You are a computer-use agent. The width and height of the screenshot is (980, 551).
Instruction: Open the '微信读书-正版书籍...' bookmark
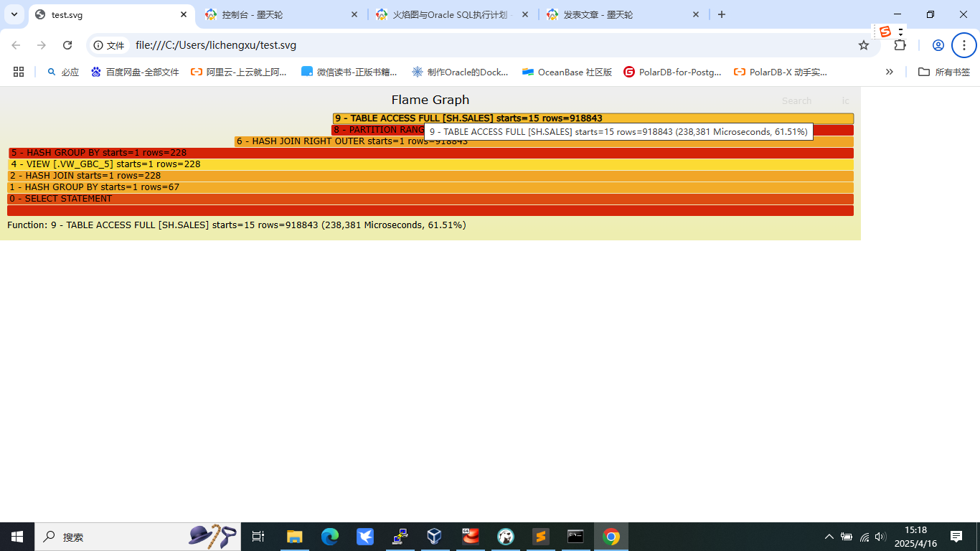tap(349, 72)
